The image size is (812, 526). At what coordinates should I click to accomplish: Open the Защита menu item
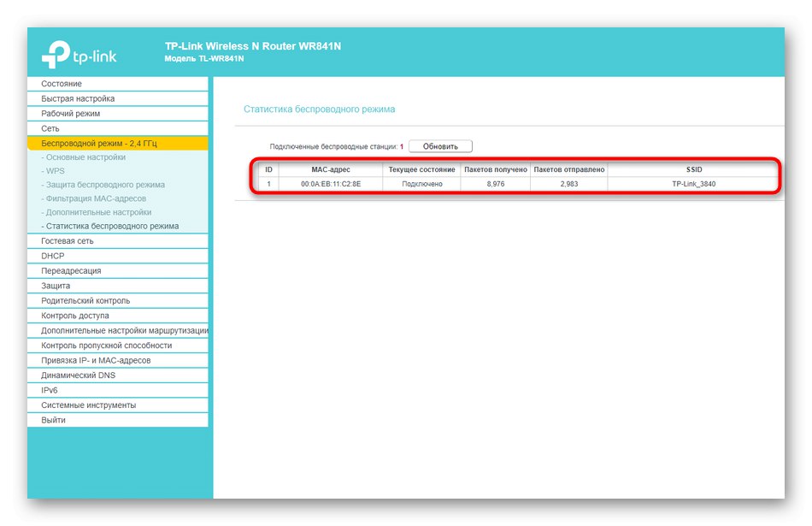tap(118, 286)
